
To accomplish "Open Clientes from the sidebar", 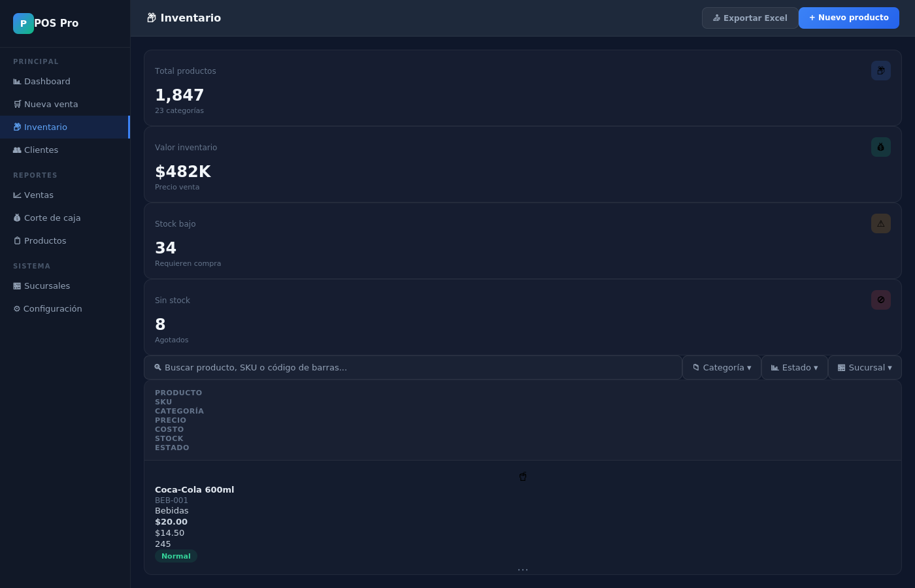I will tap(41, 150).
